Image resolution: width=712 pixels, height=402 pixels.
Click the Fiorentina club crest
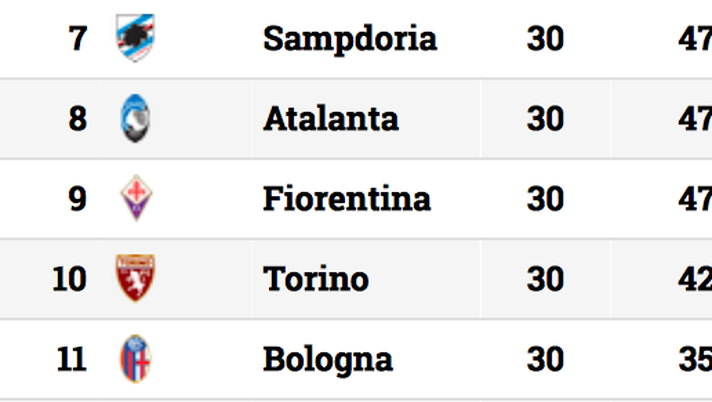(x=136, y=198)
